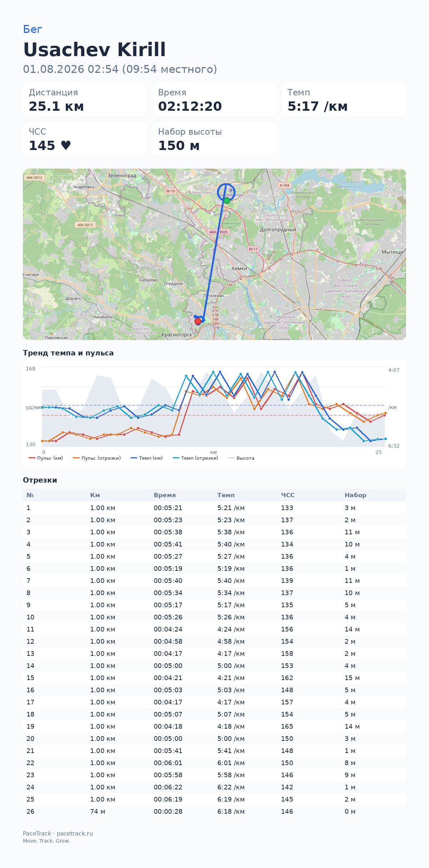Click the Время column header in table

click(x=165, y=495)
